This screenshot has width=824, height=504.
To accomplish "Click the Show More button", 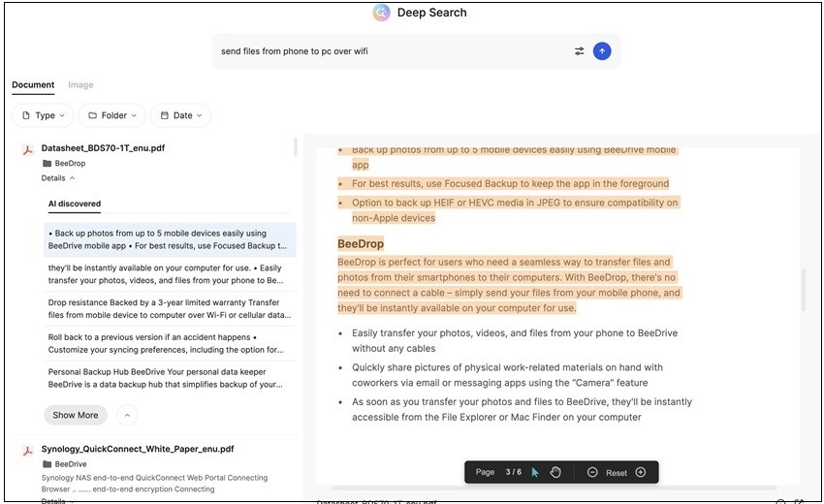I will click(76, 415).
